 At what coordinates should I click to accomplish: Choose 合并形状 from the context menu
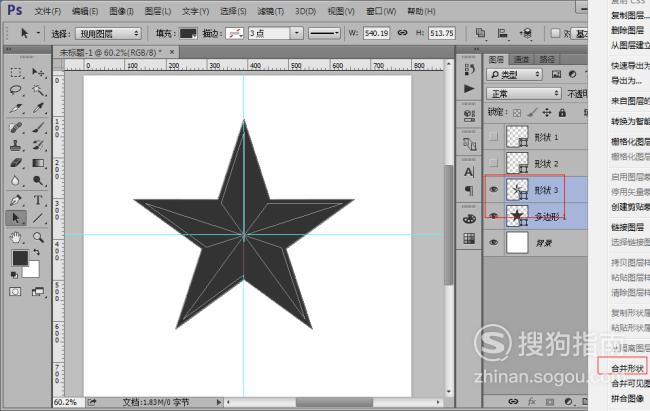(x=628, y=367)
